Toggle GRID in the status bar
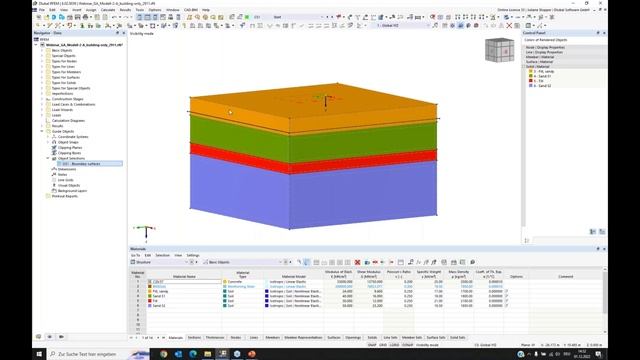 tap(383, 345)
